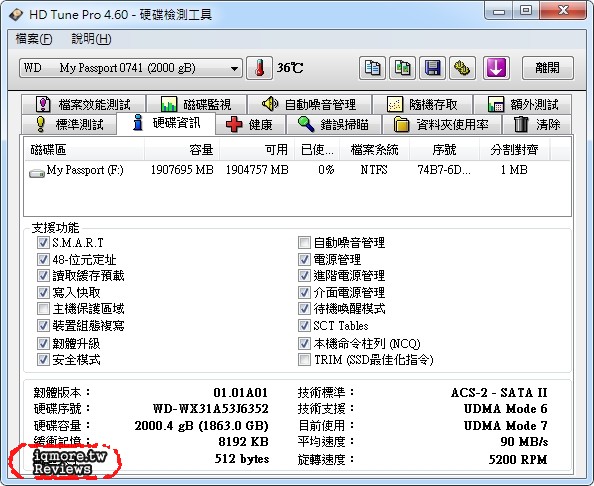This screenshot has width=594, height=486.
Task: Toggle the 48-位元定址 checkbox
Action: click(43, 259)
